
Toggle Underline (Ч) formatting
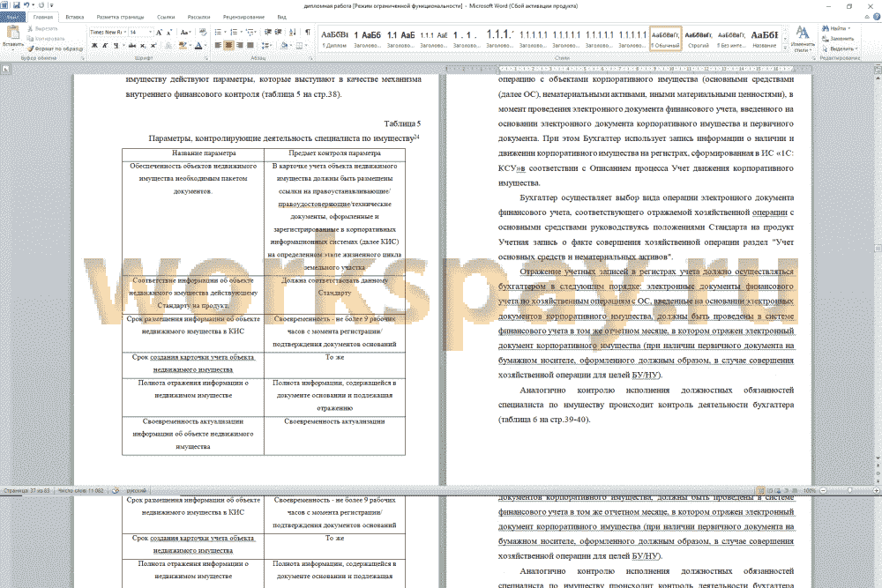pyautogui.click(x=116, y=46)
